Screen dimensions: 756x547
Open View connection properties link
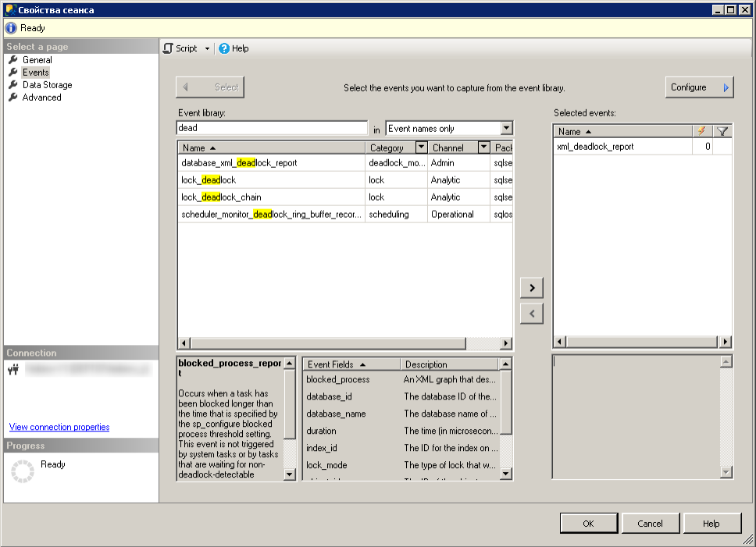(x=59, y=427)
